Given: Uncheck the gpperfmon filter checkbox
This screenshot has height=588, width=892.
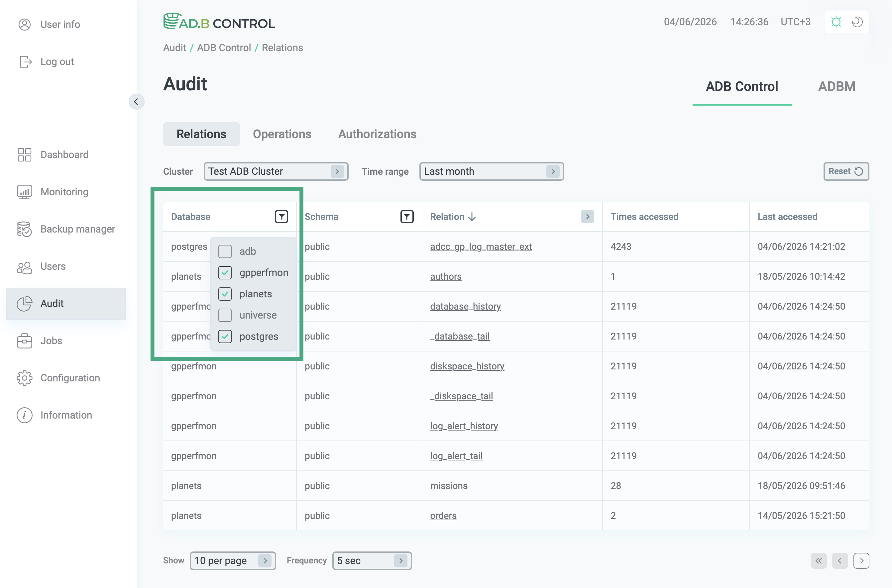Looking at the screenshot, I should pos(225,273).
